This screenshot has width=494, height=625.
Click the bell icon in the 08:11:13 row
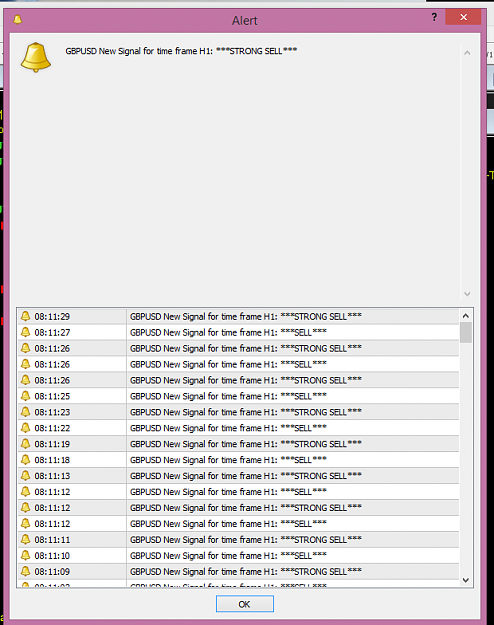(26, 476)
